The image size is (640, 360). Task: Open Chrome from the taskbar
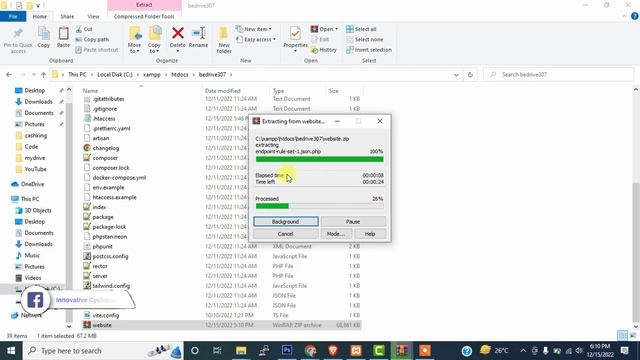310,351
